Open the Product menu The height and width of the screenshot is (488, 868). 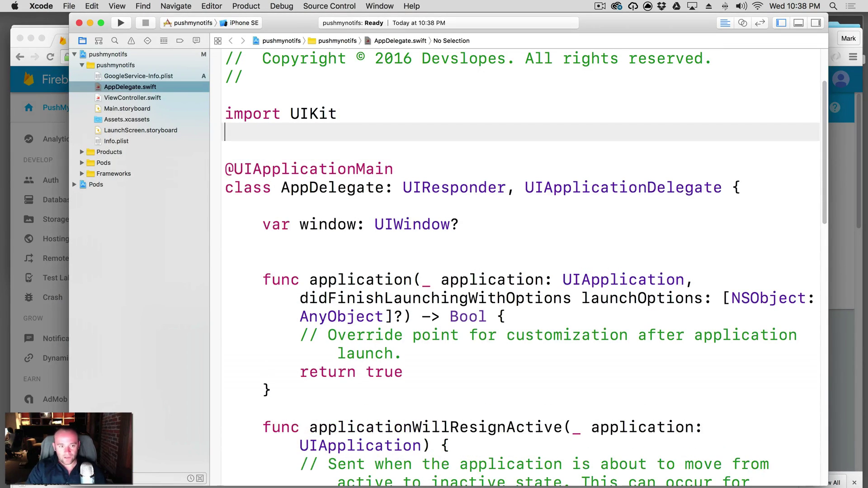click(246, 6)
